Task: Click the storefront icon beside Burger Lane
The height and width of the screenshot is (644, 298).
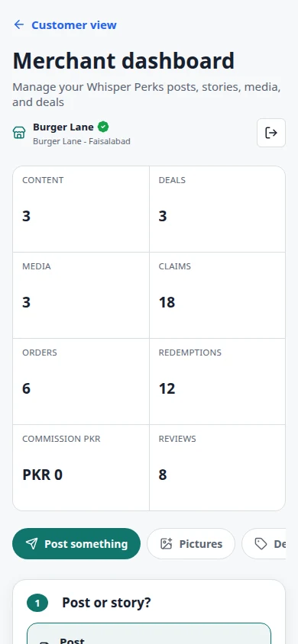Action: click(x=19, y=133)
